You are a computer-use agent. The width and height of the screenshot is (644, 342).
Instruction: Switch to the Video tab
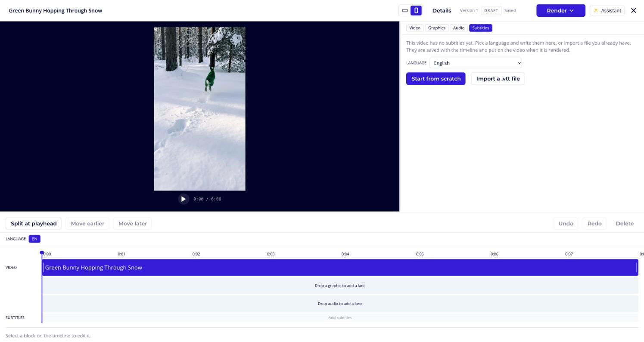click(x=414, y=28)
